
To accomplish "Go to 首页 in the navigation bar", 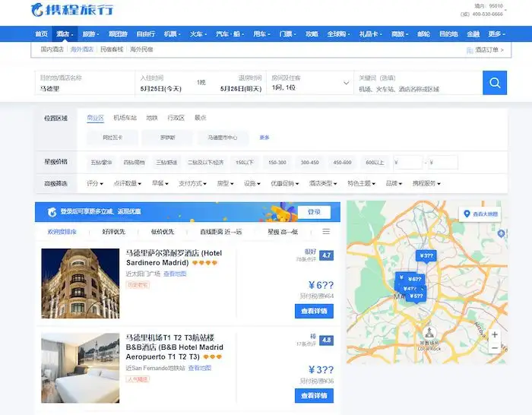I will click(x=41, y=34).
